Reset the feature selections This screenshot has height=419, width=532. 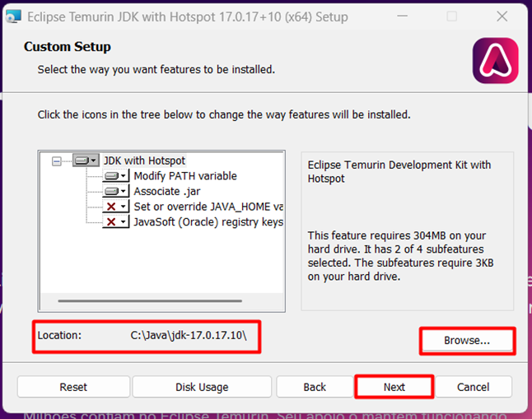(73, 387)
